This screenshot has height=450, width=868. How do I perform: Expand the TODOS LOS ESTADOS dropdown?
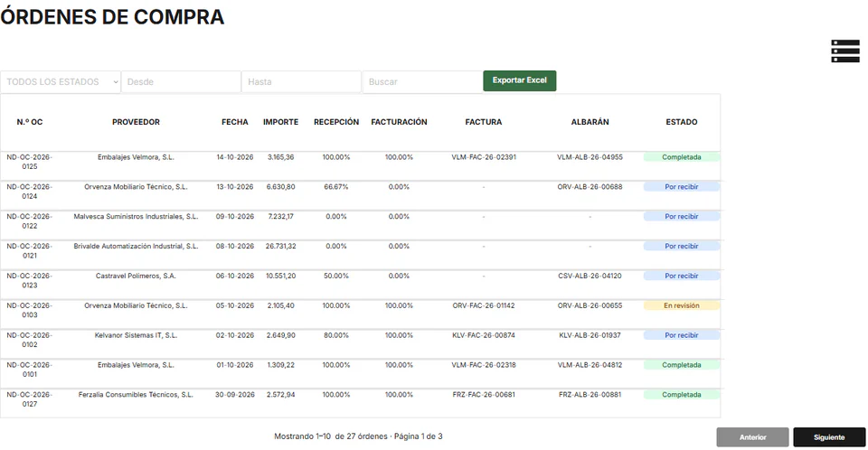coord(61,82)
